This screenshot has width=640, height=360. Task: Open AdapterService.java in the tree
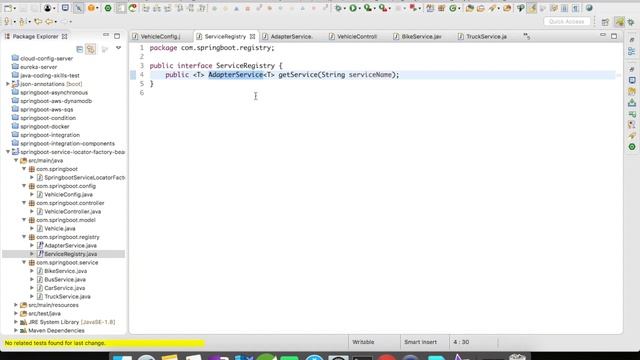[70, 245]
